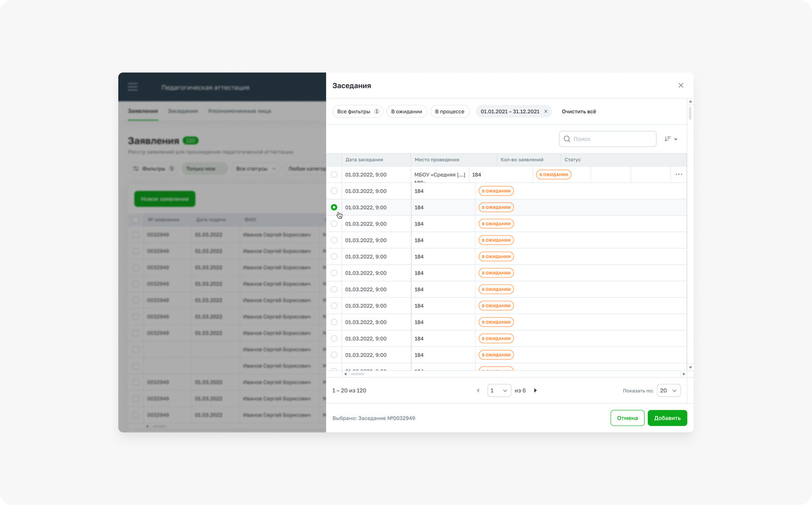Apply the В процессе filter chip

pyautogui.click(x=449, y=112)
